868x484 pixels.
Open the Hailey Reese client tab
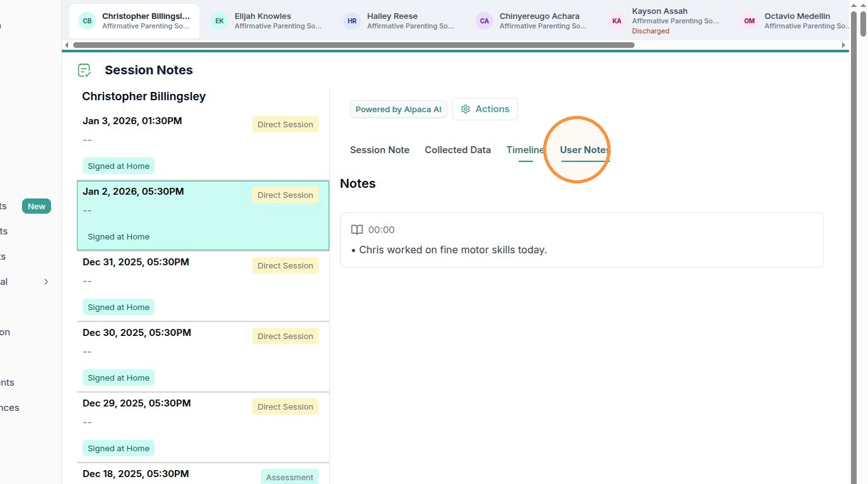click(399, 21)
